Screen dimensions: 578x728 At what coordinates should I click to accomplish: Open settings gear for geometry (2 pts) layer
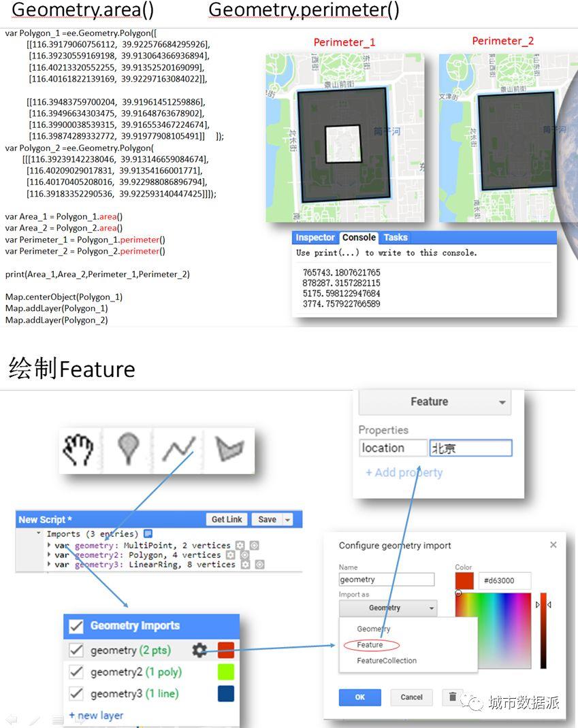click(199, 650)
